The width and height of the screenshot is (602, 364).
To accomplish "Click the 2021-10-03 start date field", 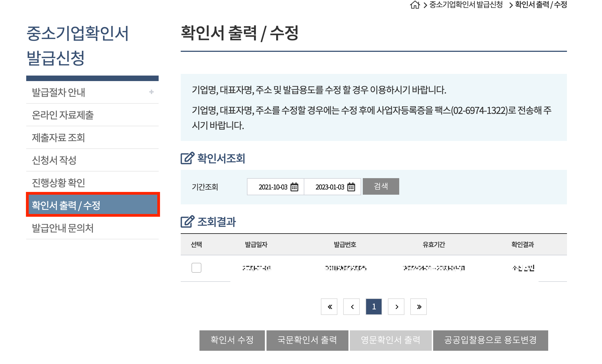I will tap(273, 187).
